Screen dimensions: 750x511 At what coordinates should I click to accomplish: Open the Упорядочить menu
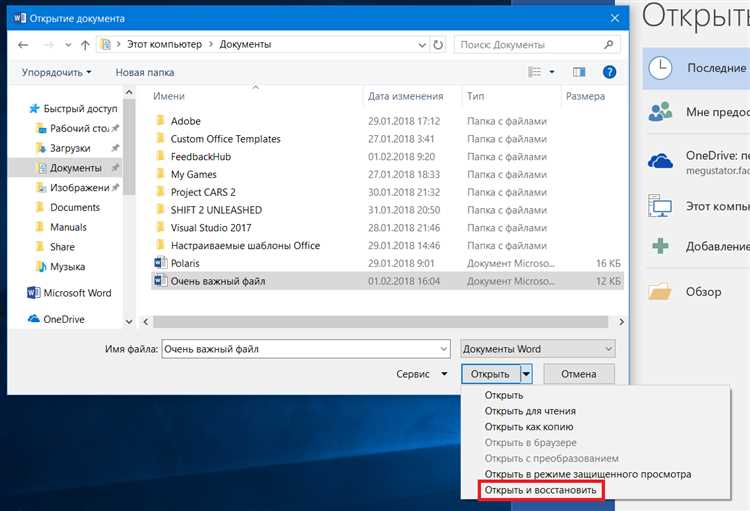pos(56,72)
